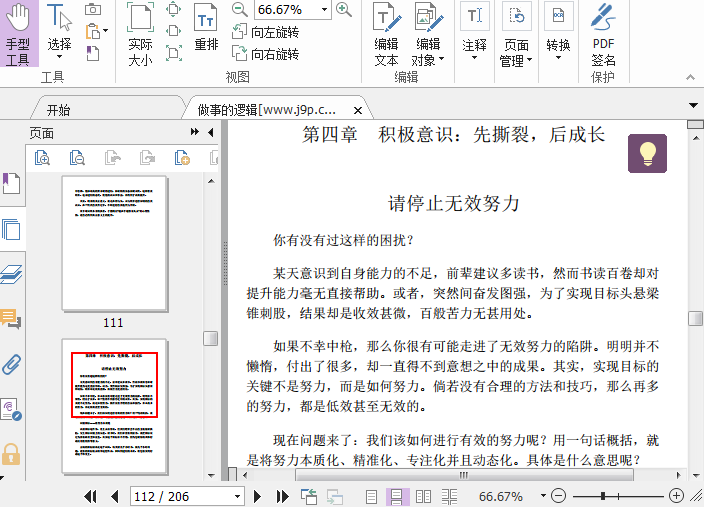
Task: Select the page 111 thumbnail
Action: pyautogui.click(x=114, y=244)
